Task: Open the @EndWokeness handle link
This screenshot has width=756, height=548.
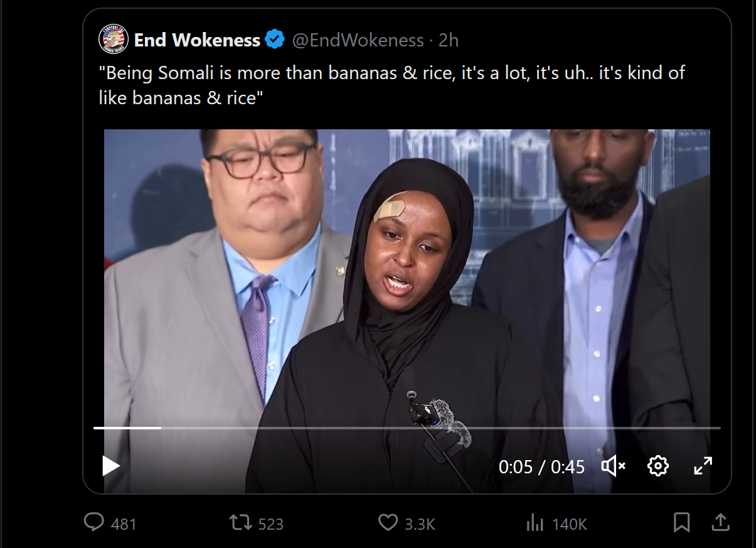Action: (x=358, y=40)
